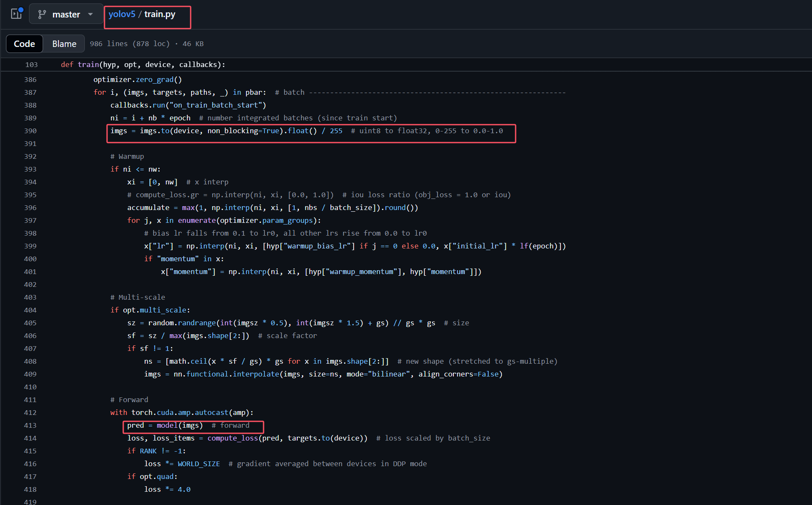
Task: Jump to sticky def train header line
Action: point(143,64)
